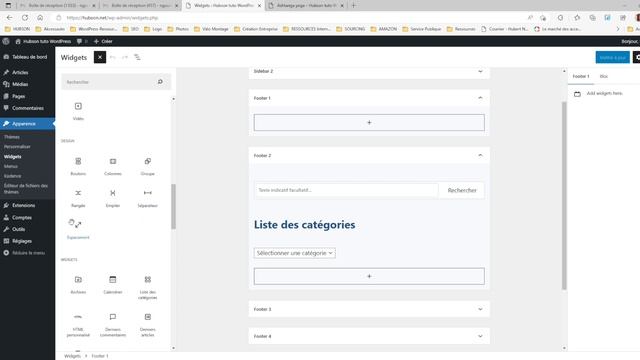The height and width of the screenshot is (360, 640).
Task: Open the Sélectionner une catégorie dropdown
Action: coord(295,253)
